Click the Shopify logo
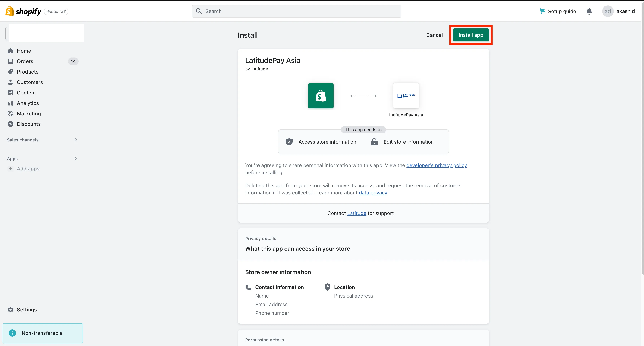The image size is (644, 346). pos(23,11)
